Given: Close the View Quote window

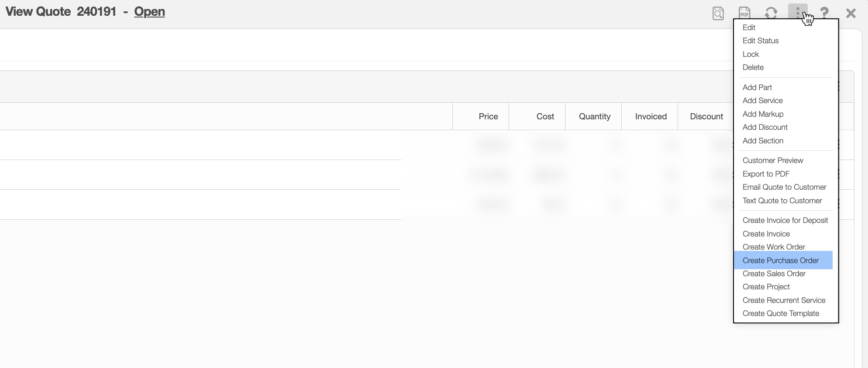Looking at the screenshot, I should click(x=851, y=13).
